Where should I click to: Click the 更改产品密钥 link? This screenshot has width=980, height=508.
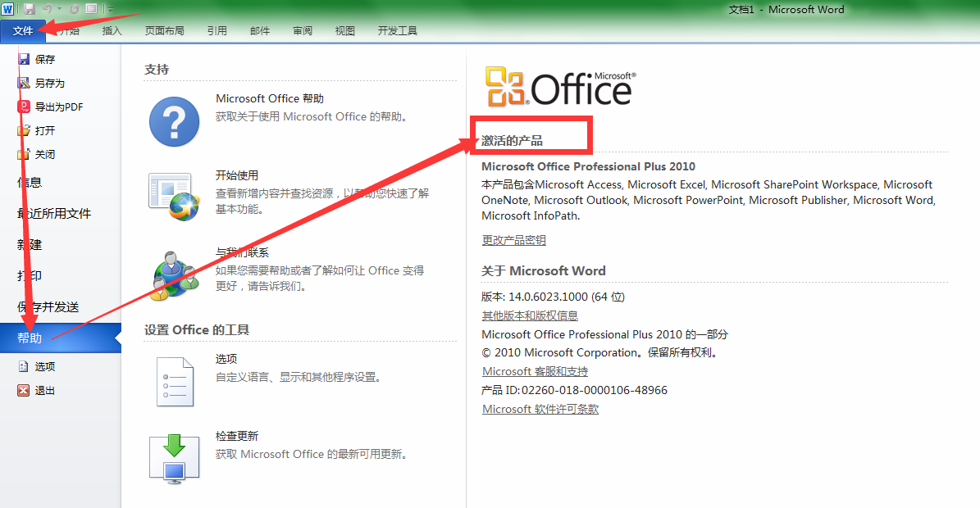pos(513,239)
